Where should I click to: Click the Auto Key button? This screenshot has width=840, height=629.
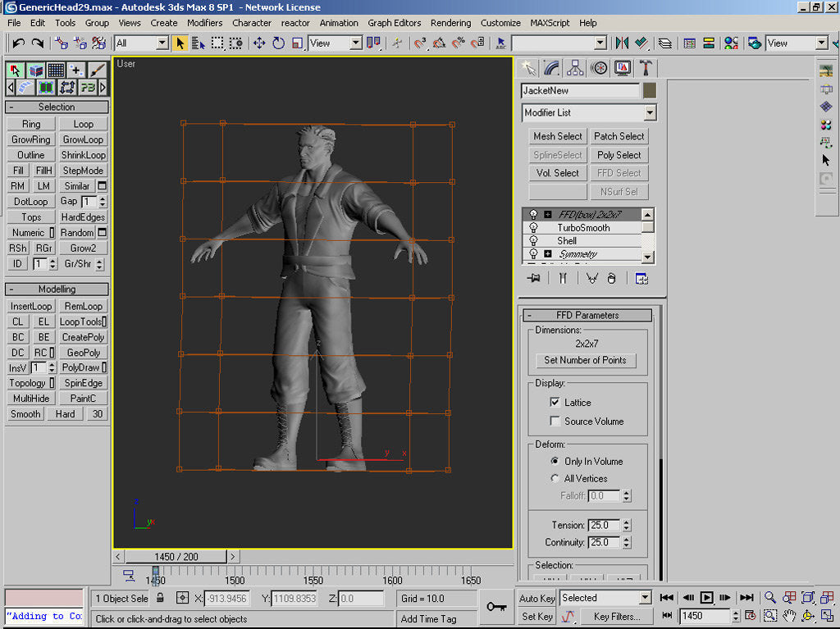coord(537,599)
